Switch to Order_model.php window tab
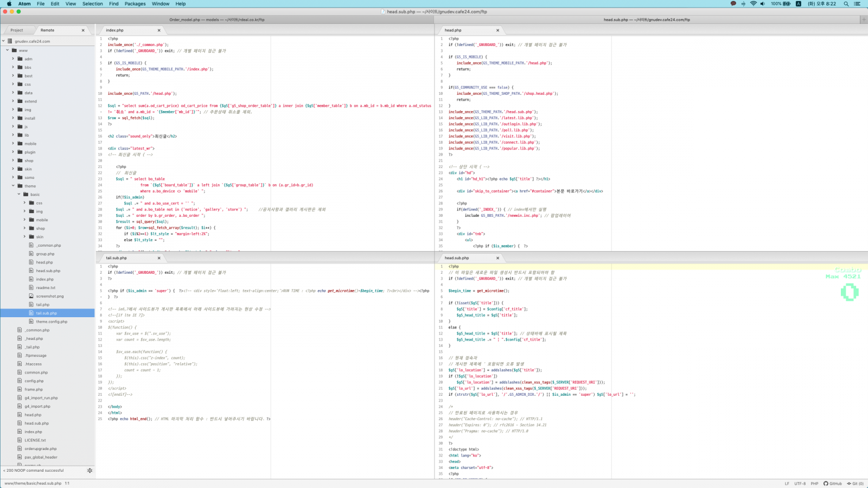Screen dimensions: 868x488 click(217, 20)
